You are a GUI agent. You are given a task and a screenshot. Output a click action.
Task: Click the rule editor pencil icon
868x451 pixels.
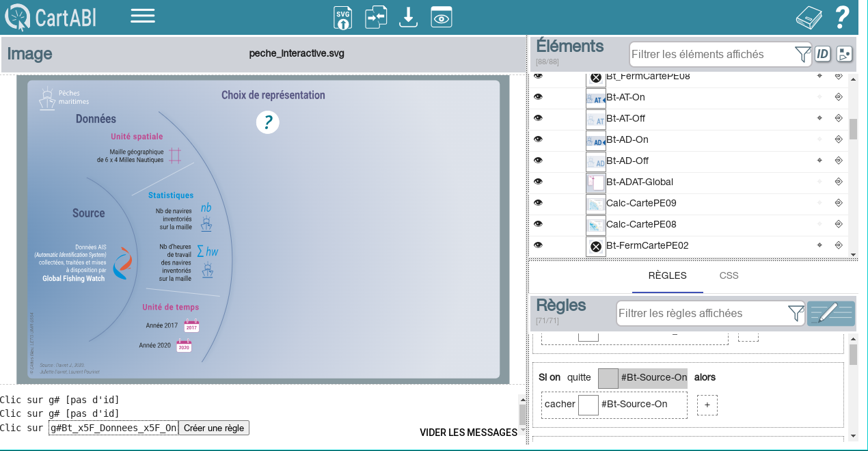click(x=830, y=314)
